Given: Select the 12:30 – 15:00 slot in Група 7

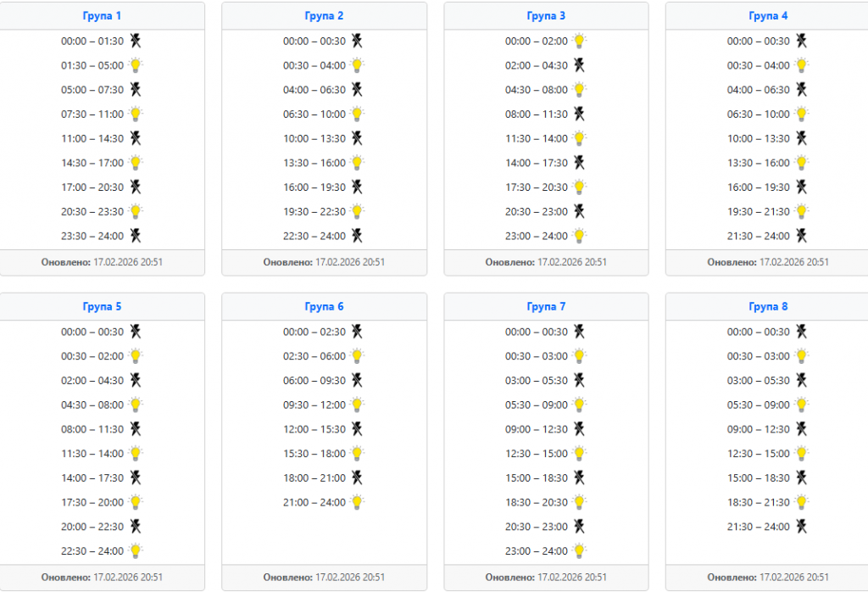Looking at the screenshot, I should 537,454.
